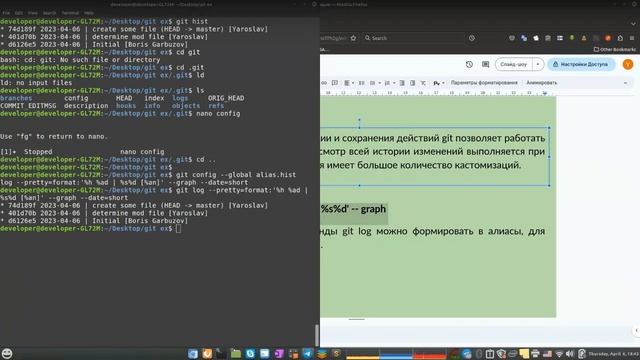640x360 pixels.
Task: Open the Firefox history clock icon
Action: tap(472, 38)
